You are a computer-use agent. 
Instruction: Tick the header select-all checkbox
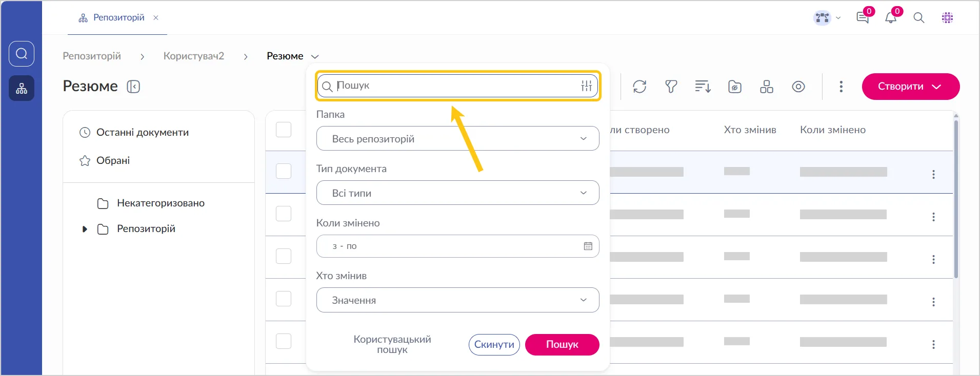tap(284, 130)
